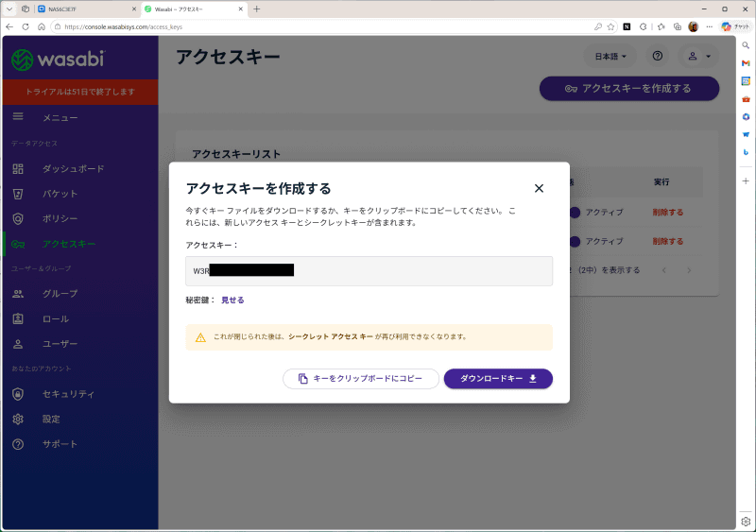Close the access key creation dialog
Image resolution: width=756 pixels, height=532 pixels.
tap(539, 188)
